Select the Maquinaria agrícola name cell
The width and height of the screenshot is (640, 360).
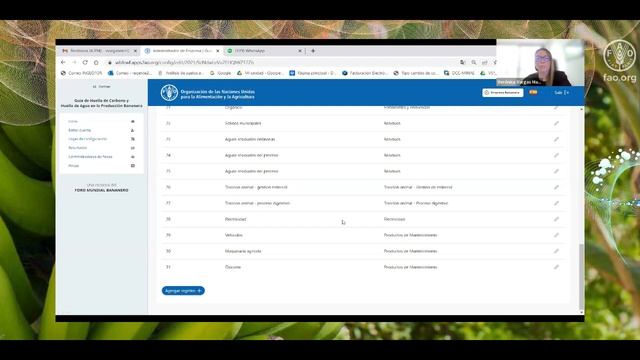click(243, 251)
